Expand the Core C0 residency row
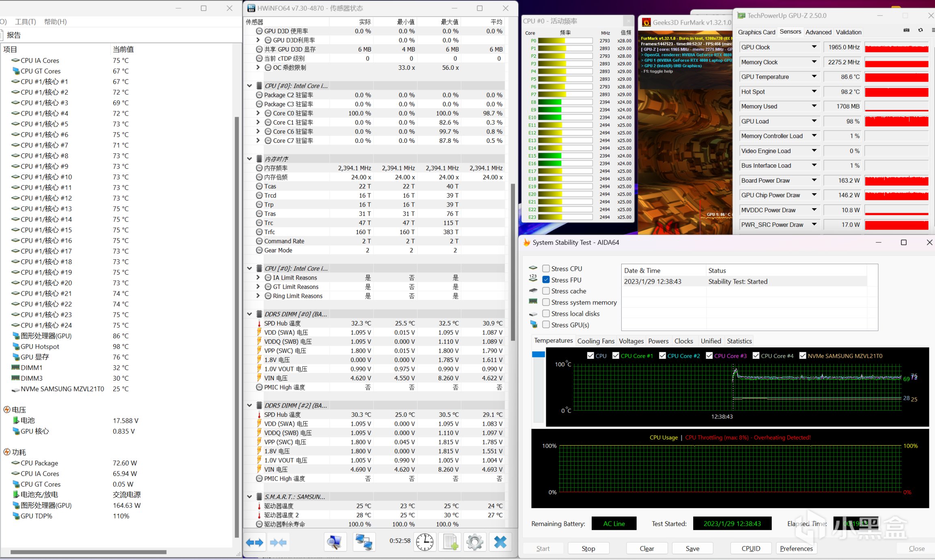935x560 pixels. (258, 113)
